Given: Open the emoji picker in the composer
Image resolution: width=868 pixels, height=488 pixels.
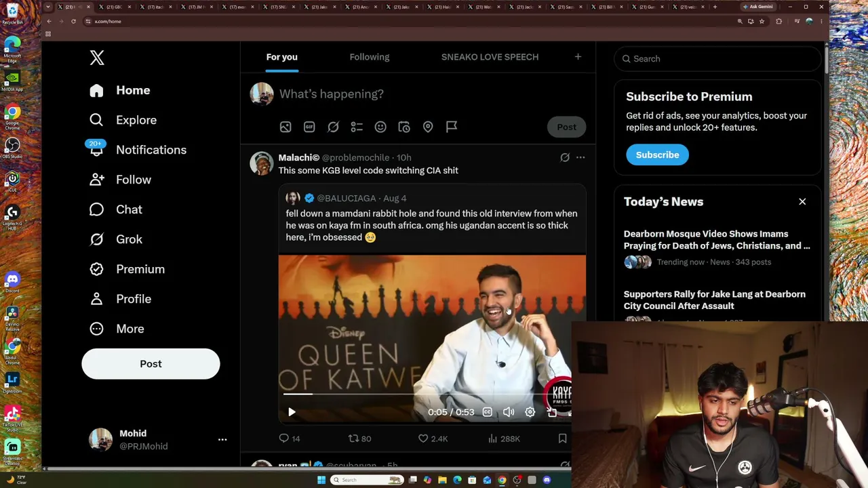Looking at the screenshot, I should tap(380, 127).
